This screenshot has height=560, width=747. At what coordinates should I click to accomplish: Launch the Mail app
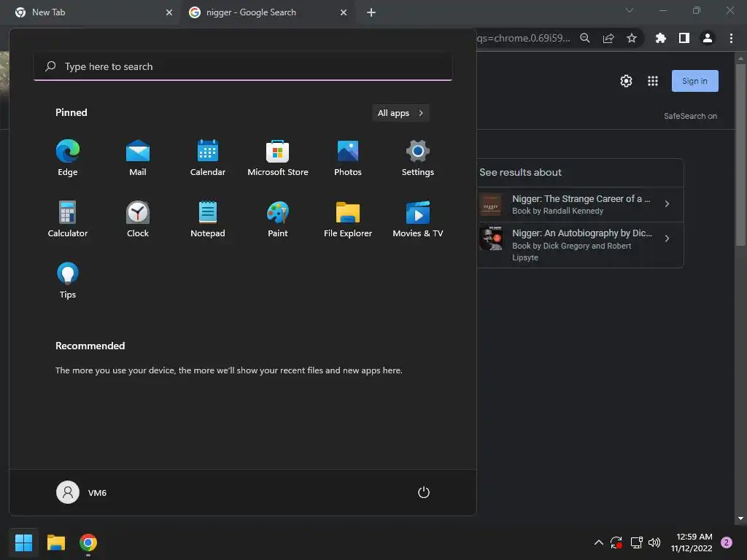(138, 158)
